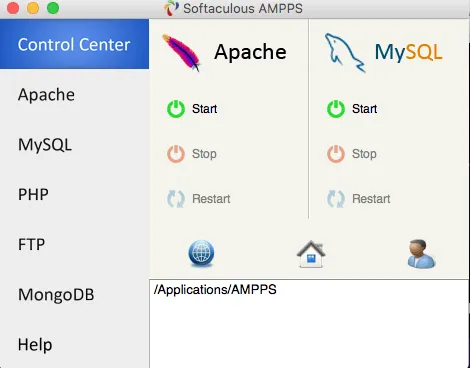Click the MySQL Start power icon

click(x=336, y=109)
